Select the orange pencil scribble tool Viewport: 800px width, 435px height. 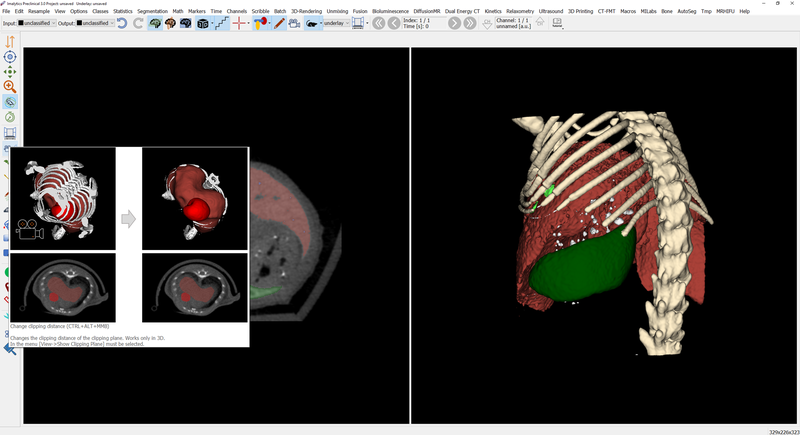pyautogui.click(x=279, y=23)
